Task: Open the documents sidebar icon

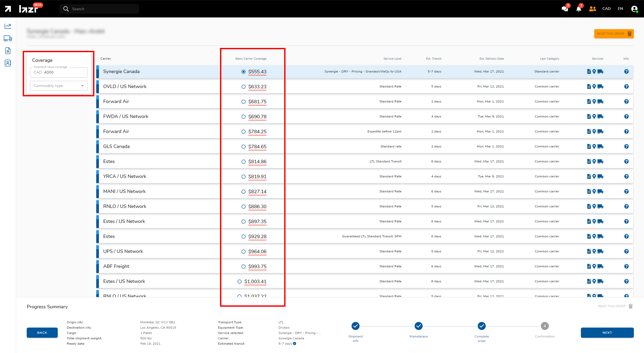Action: coord(8,51)
